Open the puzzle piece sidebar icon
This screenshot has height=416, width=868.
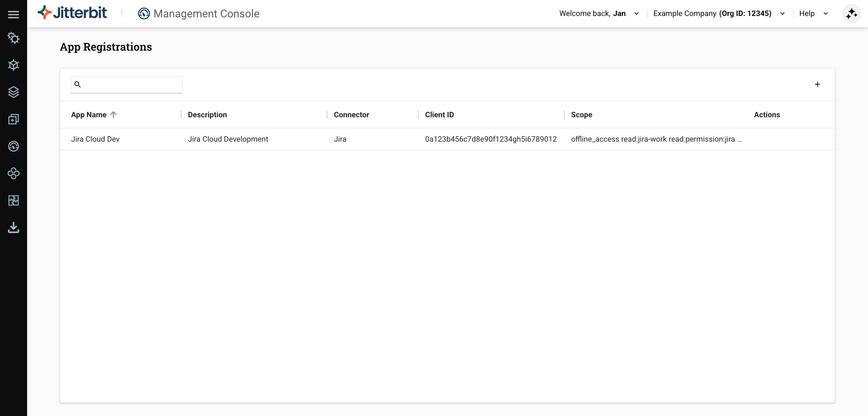click(x=14, y=200)
